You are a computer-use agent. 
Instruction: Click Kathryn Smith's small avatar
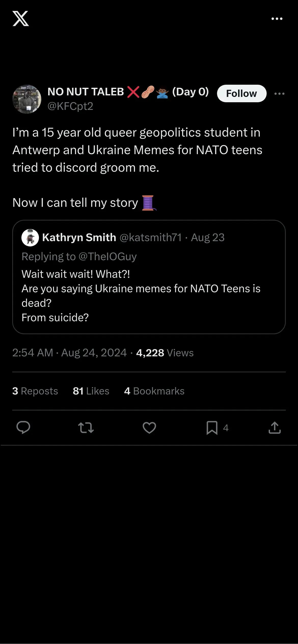coord(30,238)
